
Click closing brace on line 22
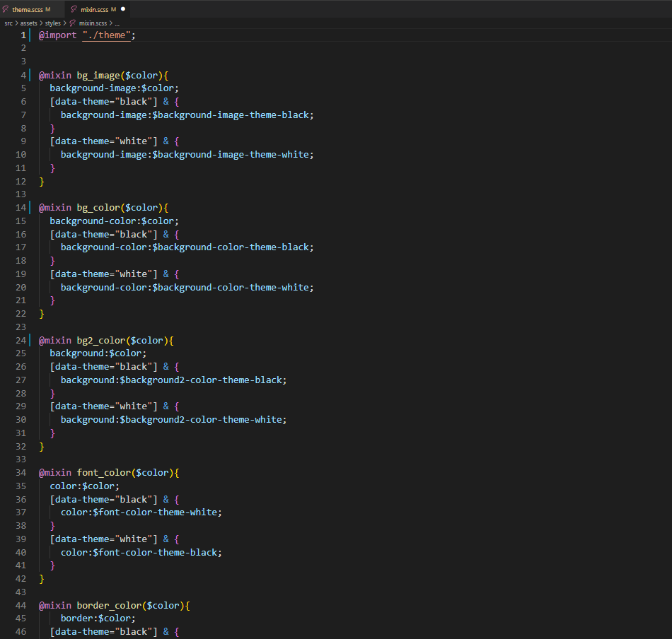coord(42,314)
